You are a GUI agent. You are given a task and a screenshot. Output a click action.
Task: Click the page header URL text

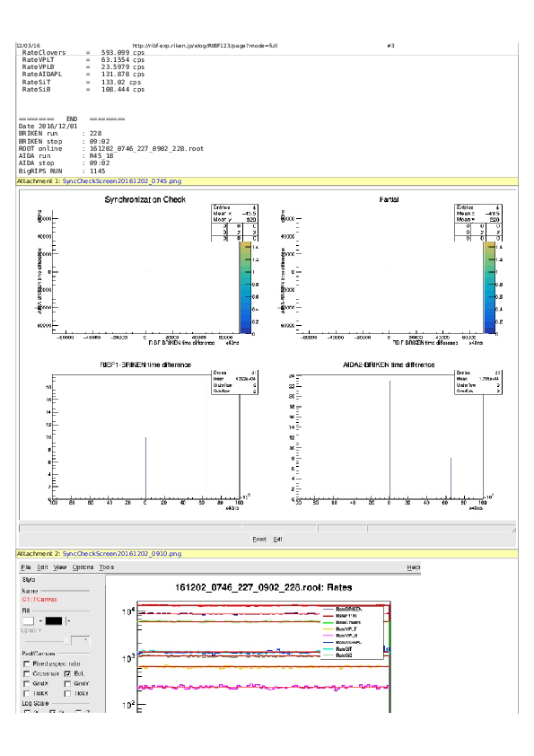[x=205, y=46]
